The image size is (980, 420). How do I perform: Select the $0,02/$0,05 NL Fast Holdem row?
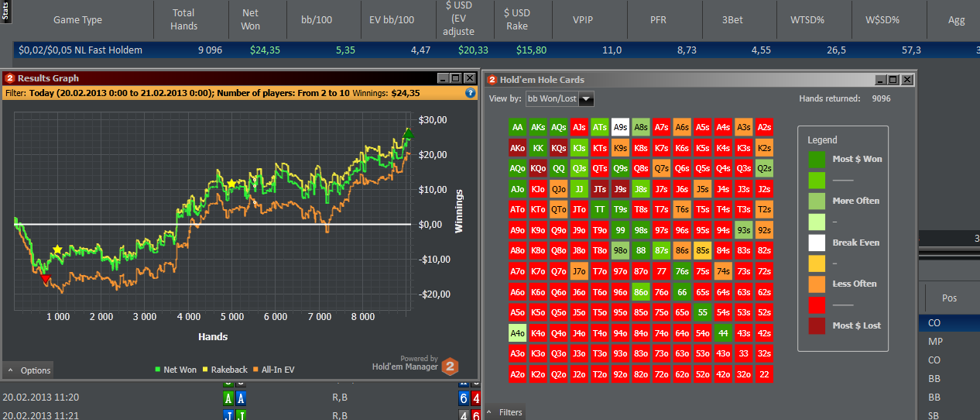point(80,50)
